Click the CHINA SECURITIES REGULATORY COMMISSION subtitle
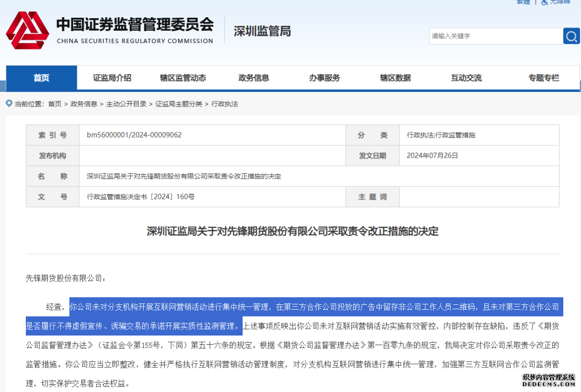The height and width of the screenshot is (392, 581). point(135,41)
